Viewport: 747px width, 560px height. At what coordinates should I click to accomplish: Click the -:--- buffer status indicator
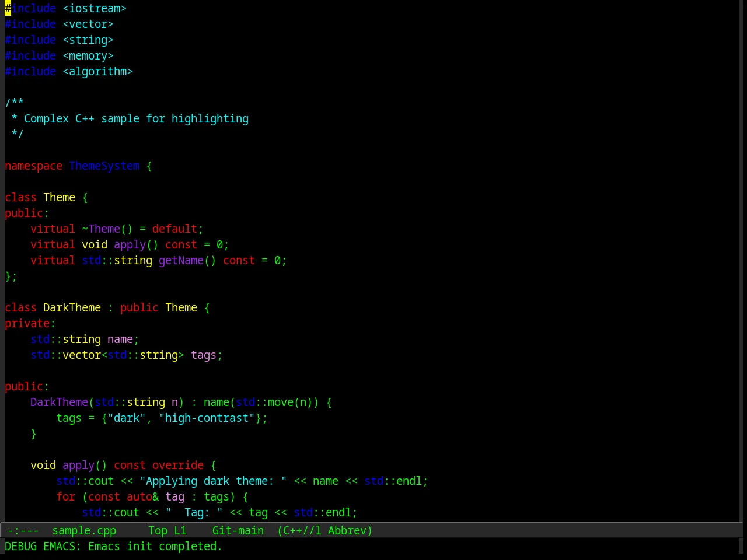tap(23, 530)
